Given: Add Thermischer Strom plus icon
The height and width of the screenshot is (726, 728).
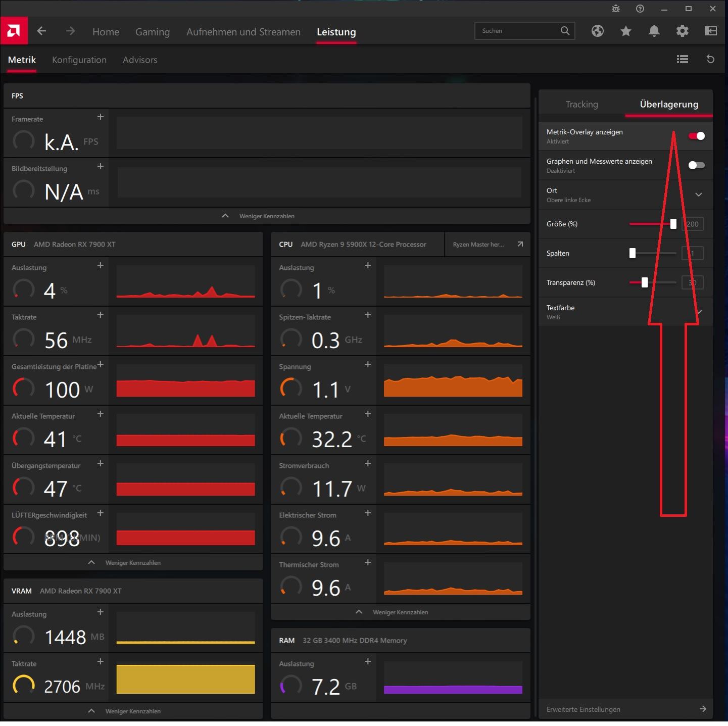Looking at the screenshot, I should coord(368,563).
